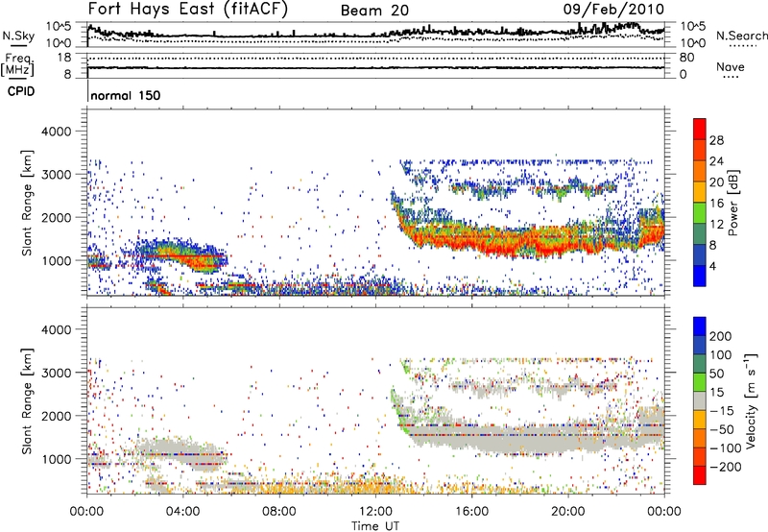
Task: Click the dotted line sample under 'Nave'
Action: 731,78
